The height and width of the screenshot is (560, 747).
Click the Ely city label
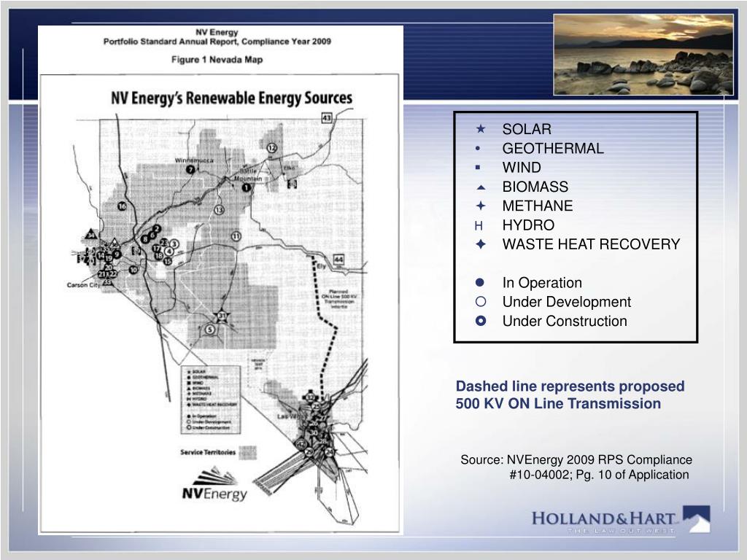322,266
